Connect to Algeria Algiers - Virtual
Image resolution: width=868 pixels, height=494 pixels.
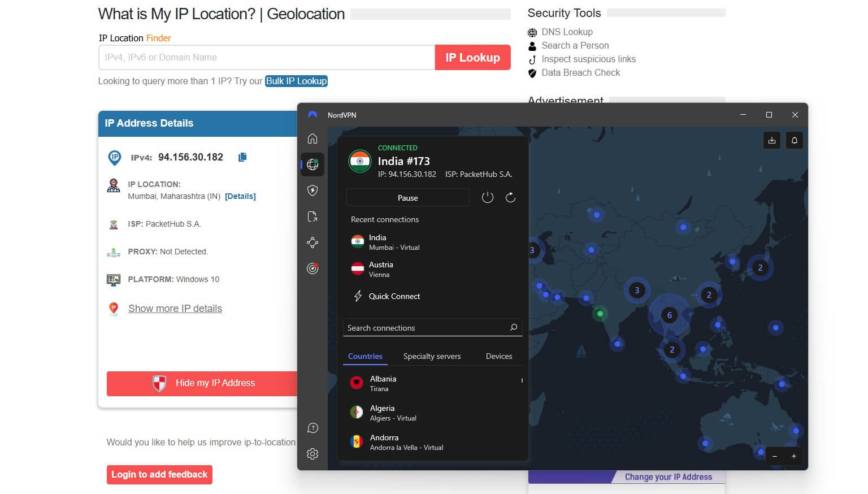(433, 413)
